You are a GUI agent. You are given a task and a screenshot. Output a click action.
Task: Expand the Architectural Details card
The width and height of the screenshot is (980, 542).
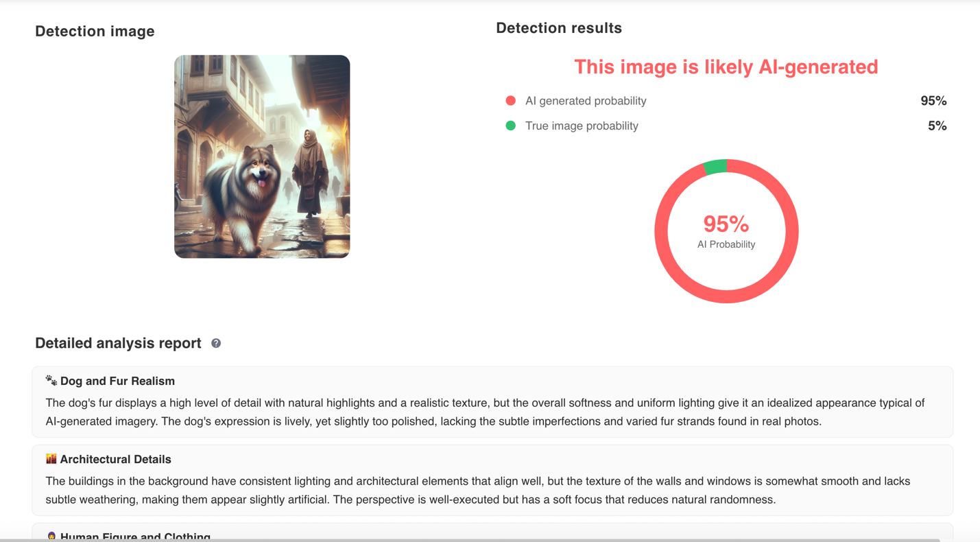pos(492,479)
